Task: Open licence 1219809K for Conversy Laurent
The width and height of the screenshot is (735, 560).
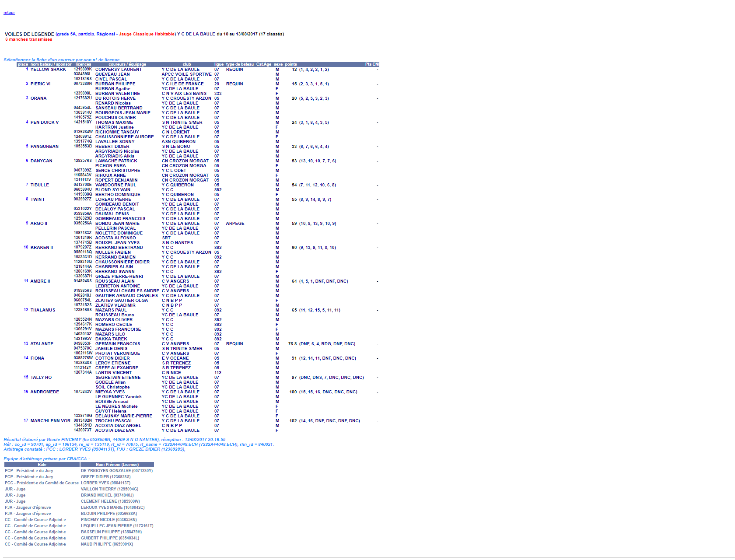Action: click(83, 70)
